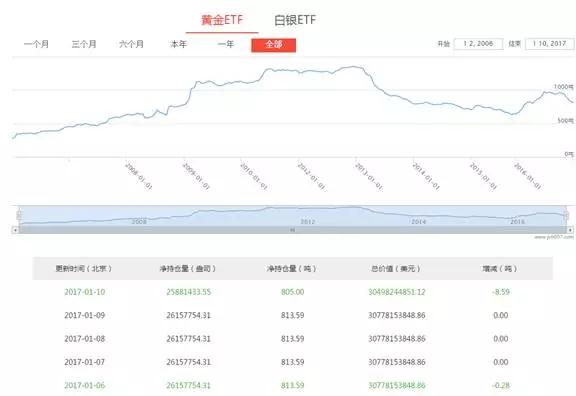Grab the navigator left range handle
The width and height of the screenshot is (576, 396).
(x=19, y=215)
